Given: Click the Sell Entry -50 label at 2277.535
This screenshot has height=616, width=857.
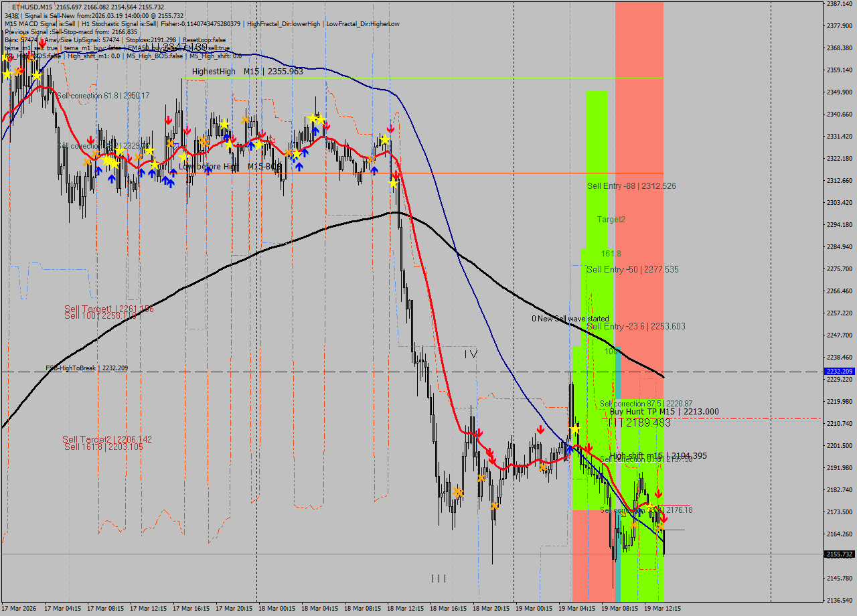Looking at the screenshot, I should pyautogui.click(x=632, y=269).
